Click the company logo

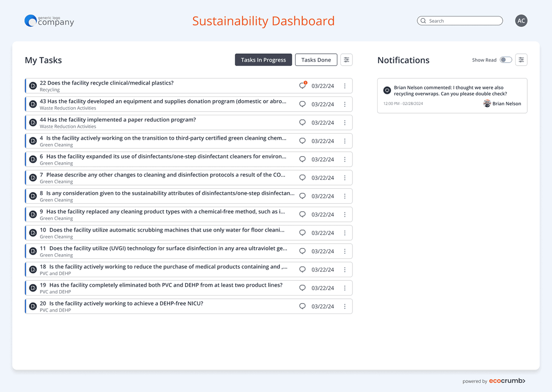click(49, 21)
